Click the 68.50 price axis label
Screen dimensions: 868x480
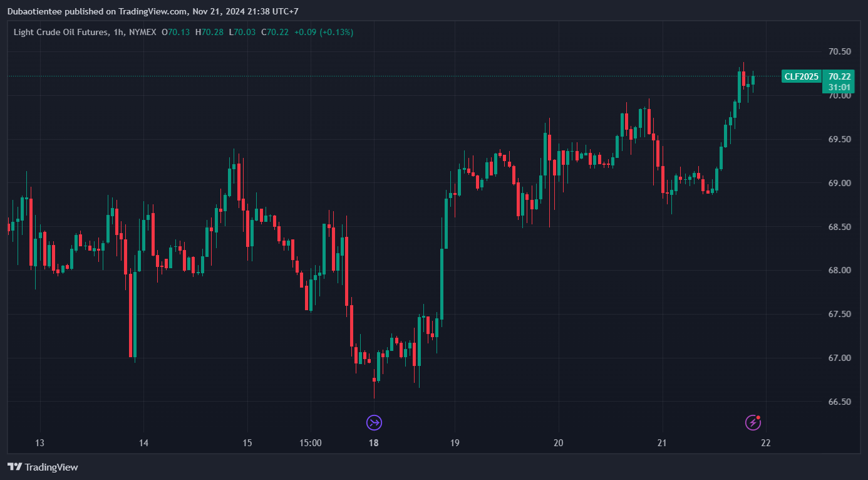839,227
